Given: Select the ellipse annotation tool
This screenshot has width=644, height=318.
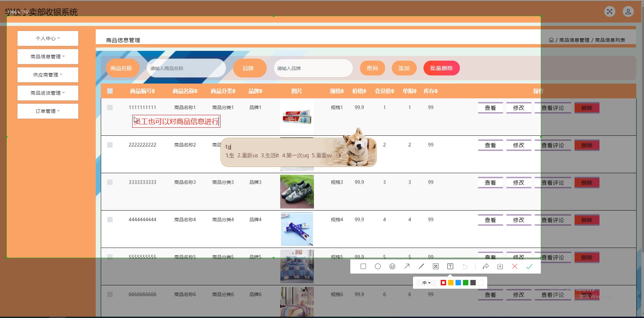Looking at the screenshot, I should [x=378, y=266].
